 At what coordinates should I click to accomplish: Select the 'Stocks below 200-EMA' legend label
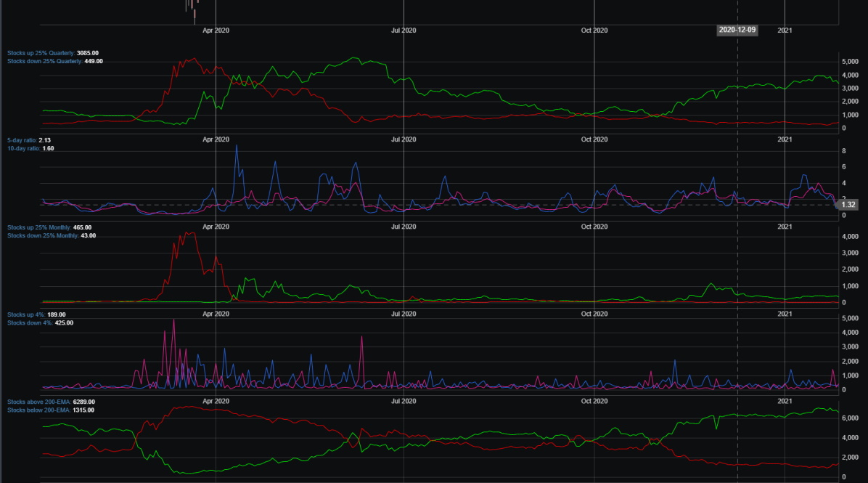[38, 410]
